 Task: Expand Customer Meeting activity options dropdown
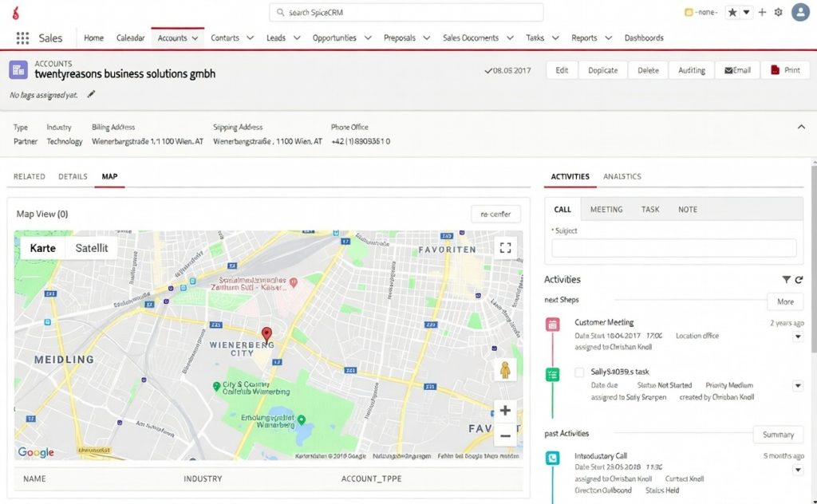(797, 337)
